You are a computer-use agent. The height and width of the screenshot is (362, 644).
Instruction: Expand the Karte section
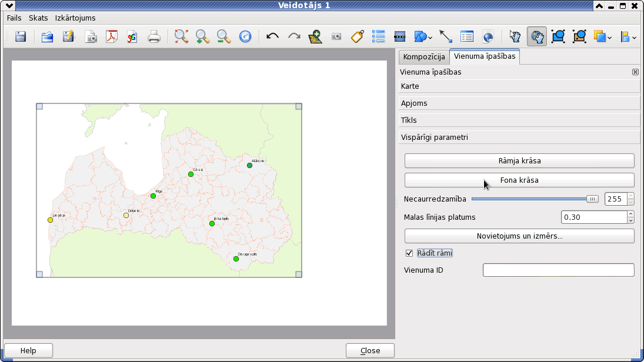[519, 86]
